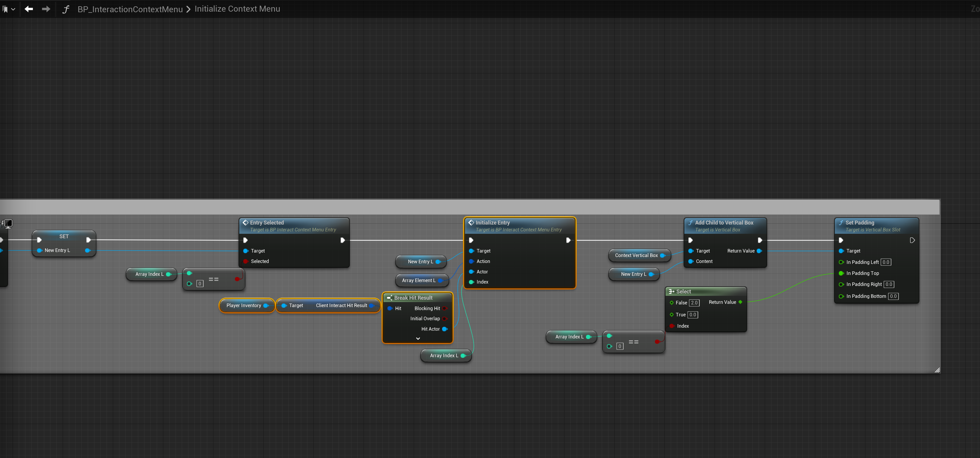Select the Player Inventory variable node
Screen dimensions: 980x458
click(x=244, y=305)
